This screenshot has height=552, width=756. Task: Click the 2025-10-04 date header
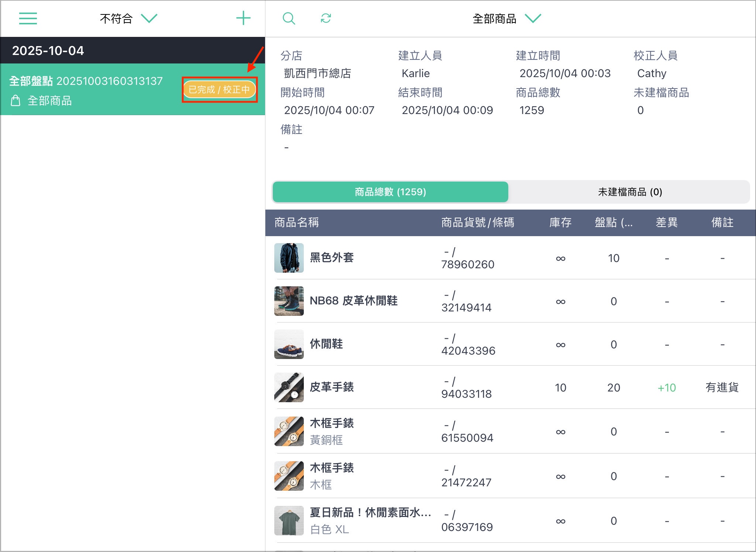48,51
